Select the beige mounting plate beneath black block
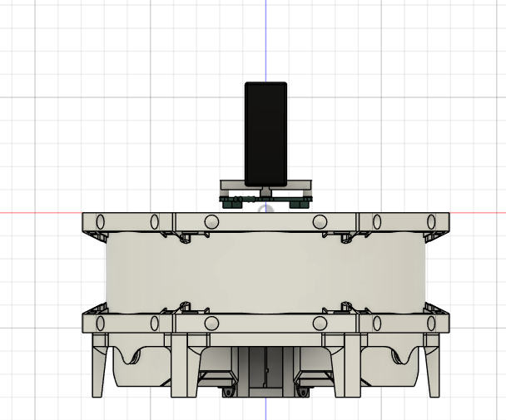506x420 pixels. pos(266,185)
